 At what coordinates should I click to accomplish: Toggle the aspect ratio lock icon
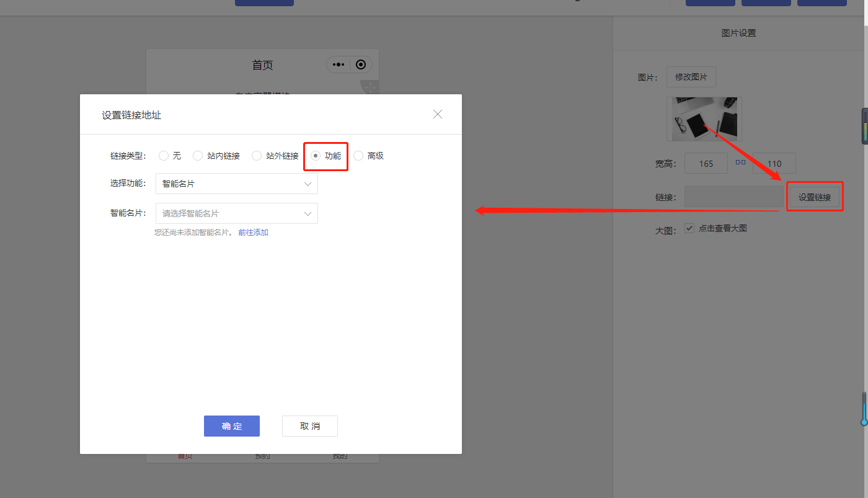740,162
